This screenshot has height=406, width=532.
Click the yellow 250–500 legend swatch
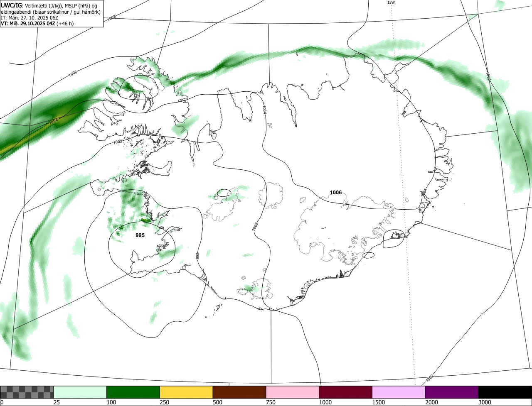186,392
